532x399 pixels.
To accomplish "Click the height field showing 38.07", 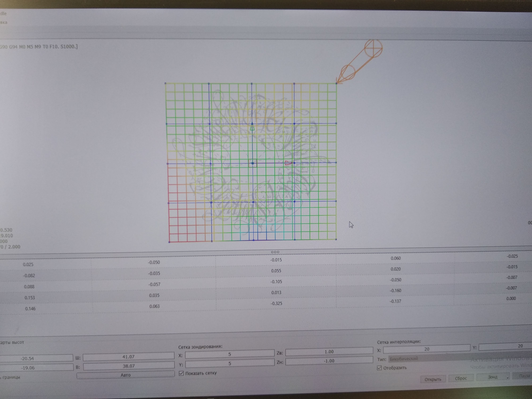I will (x=129, y=366).
